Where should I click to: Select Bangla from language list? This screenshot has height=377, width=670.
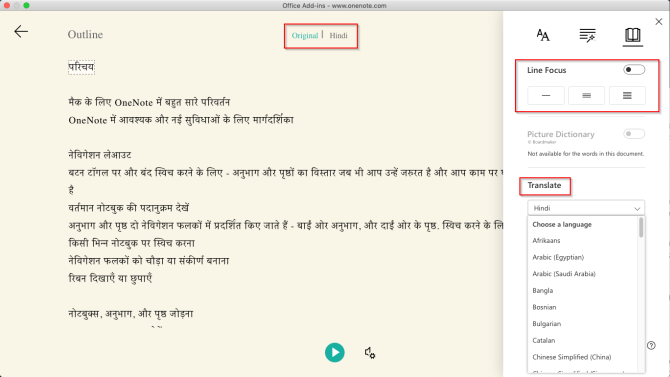click(x=543, y=291)
